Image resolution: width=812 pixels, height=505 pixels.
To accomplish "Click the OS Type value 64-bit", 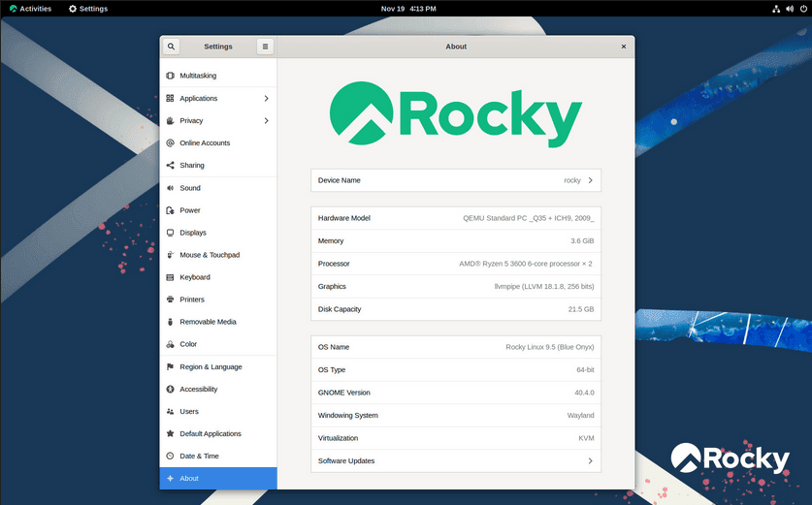I will (x=585, y=370).
